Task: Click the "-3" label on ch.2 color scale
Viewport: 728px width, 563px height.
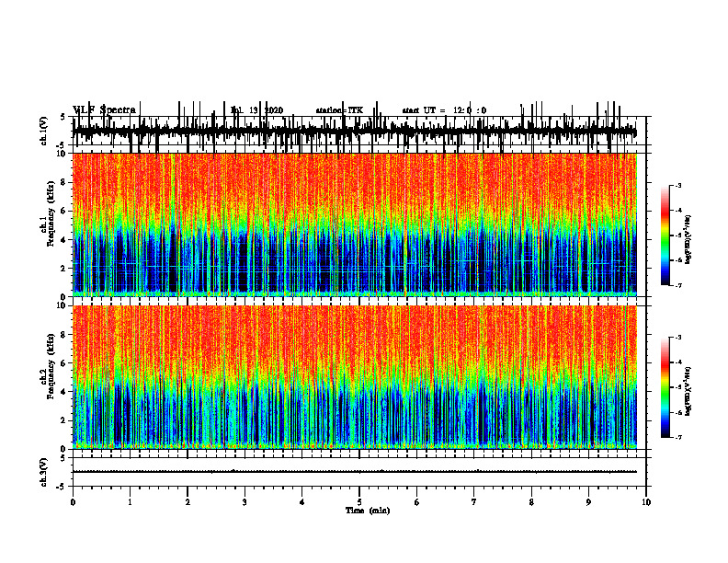Action: pos(677,338)
